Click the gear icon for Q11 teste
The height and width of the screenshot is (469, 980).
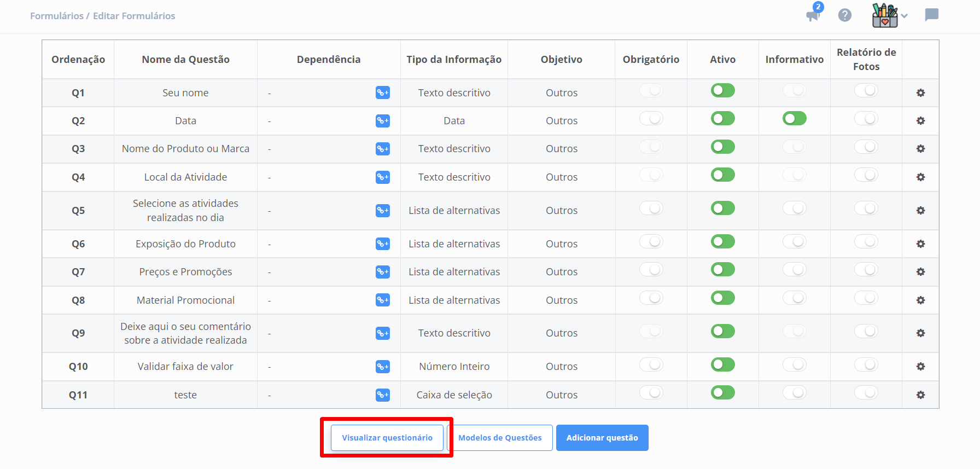coord(920,395)
